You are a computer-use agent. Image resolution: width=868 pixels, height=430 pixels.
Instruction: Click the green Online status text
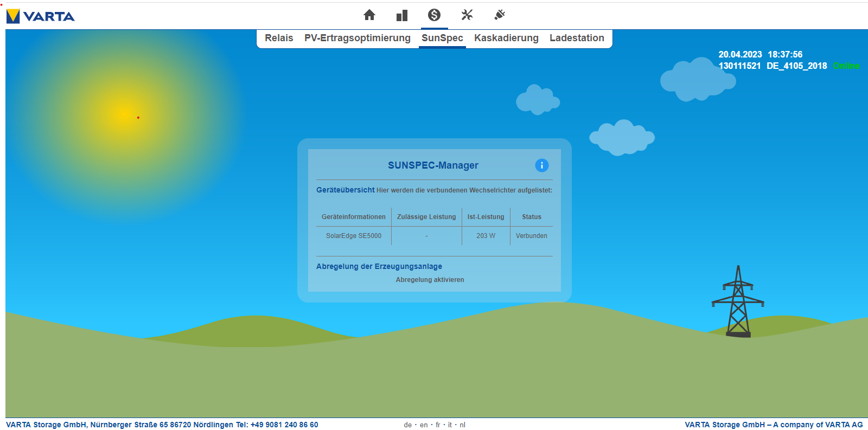846,66
